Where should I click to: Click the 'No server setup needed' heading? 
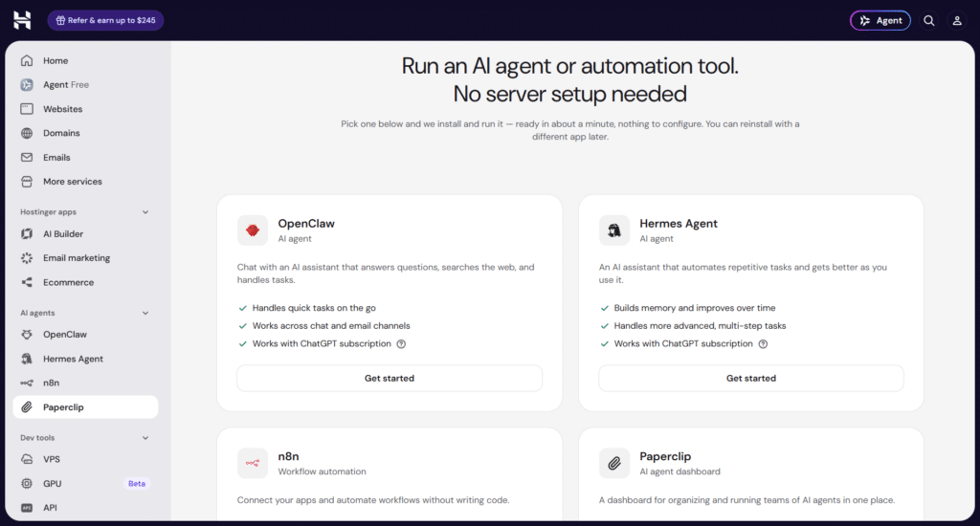tap(570, 95)
